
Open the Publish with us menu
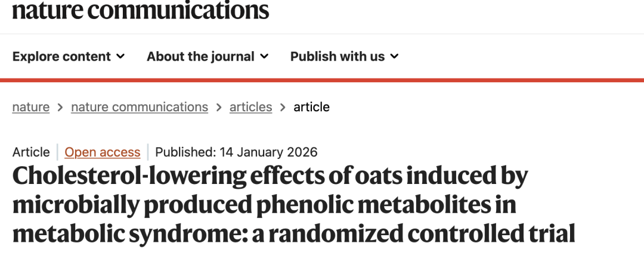tap(338, 57)
